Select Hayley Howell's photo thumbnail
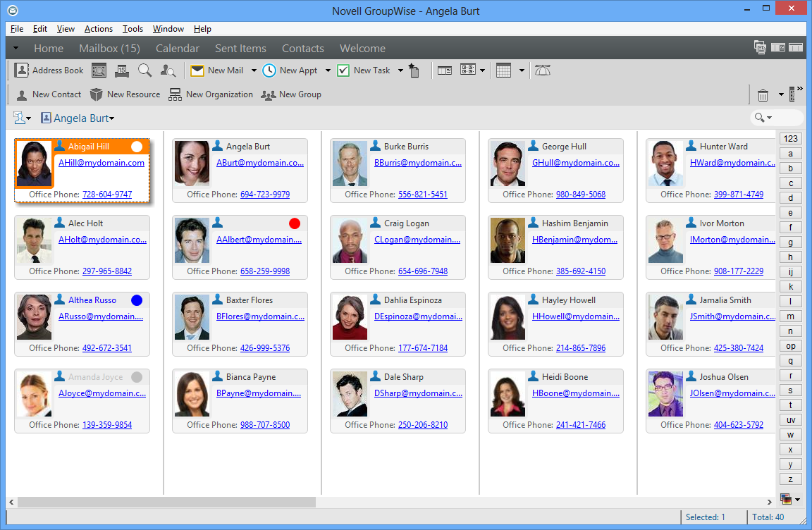 click(x=508, y=317)
